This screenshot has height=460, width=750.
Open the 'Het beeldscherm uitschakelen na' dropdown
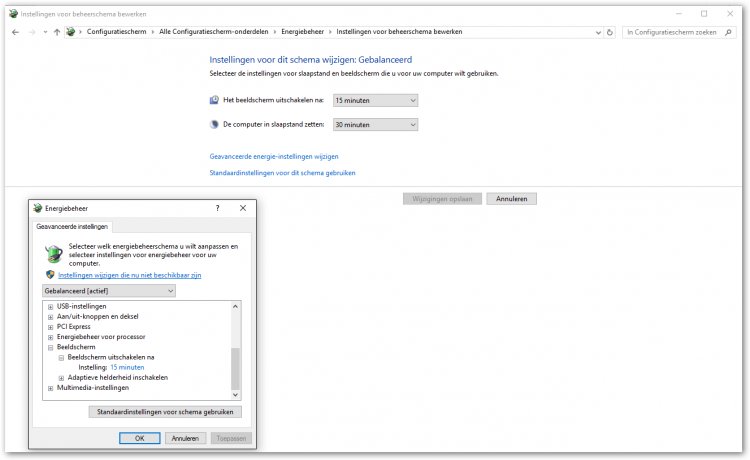375,100
